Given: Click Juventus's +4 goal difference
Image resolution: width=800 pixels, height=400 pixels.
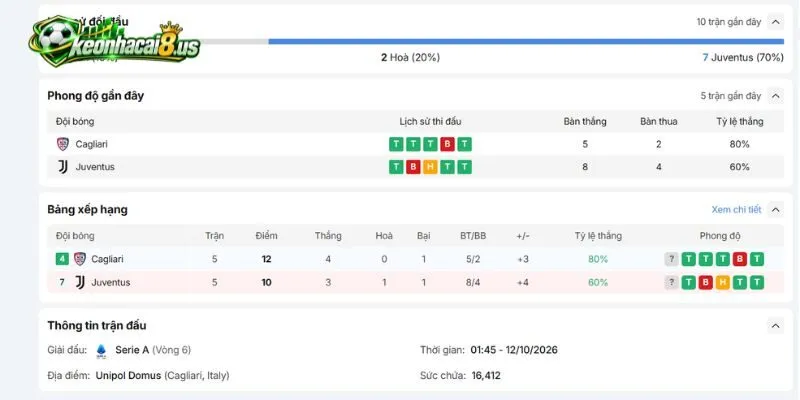Looking at the screenshot, I should (523, 282).
